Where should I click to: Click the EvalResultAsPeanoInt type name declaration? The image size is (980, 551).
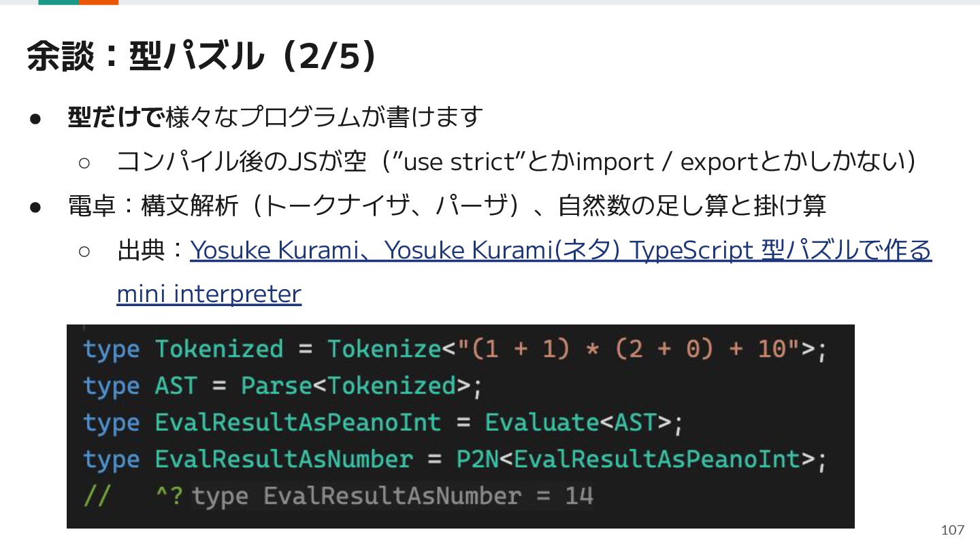click(297, 422)
